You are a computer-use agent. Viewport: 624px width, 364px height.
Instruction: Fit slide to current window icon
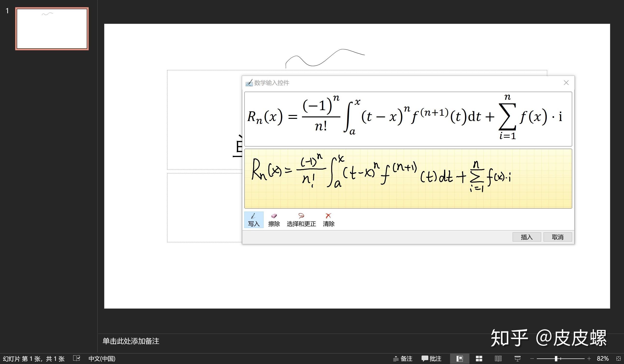tap(618, 358)
